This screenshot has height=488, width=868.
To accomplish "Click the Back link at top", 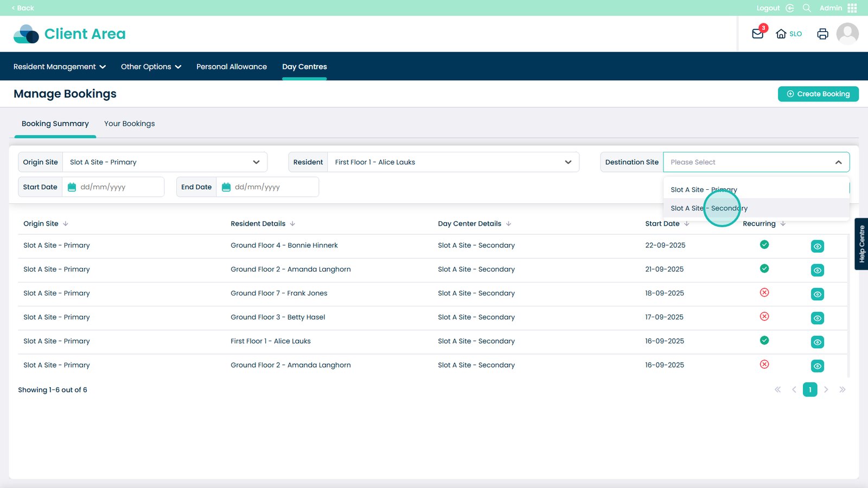I will point(23,8).
